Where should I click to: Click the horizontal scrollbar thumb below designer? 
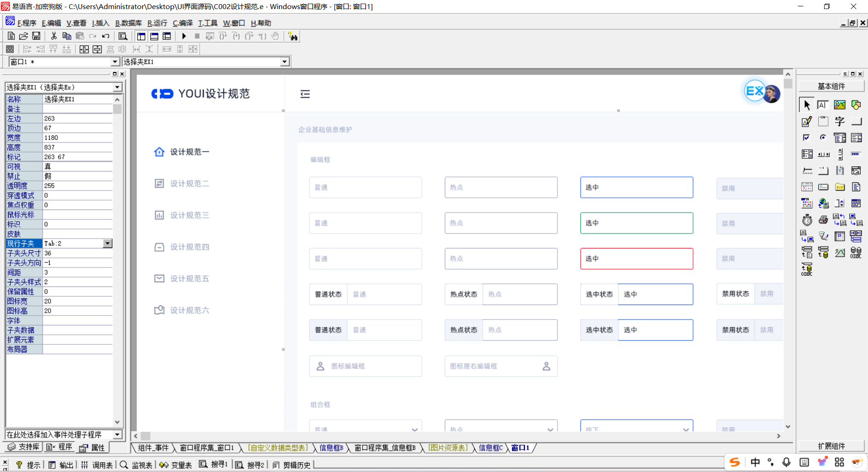(x=146, y=436)
